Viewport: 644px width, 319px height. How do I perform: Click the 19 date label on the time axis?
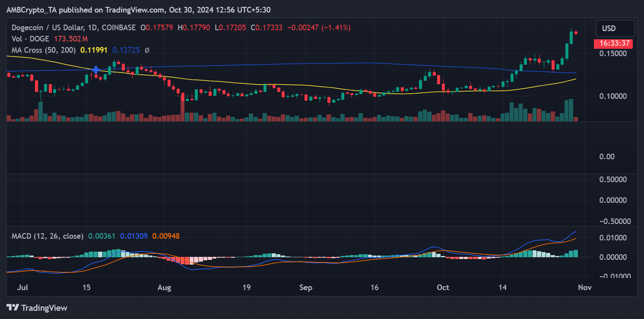point(247,287)
